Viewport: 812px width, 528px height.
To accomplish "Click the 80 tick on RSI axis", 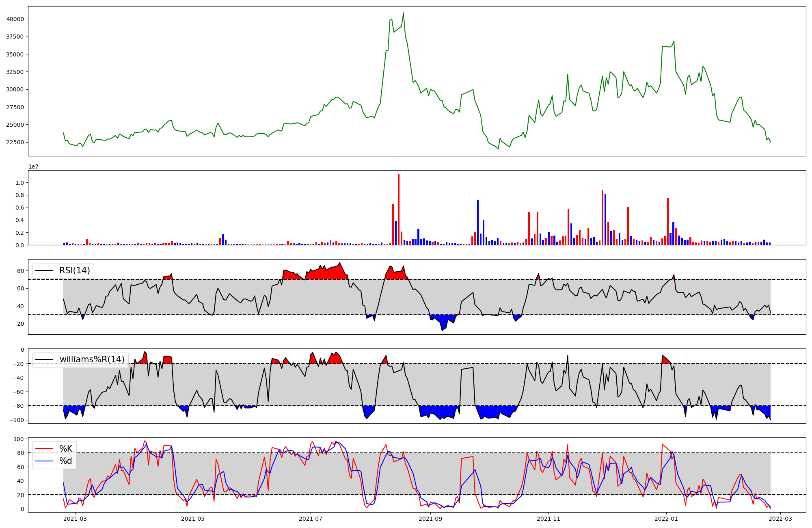I will point(21,271).
